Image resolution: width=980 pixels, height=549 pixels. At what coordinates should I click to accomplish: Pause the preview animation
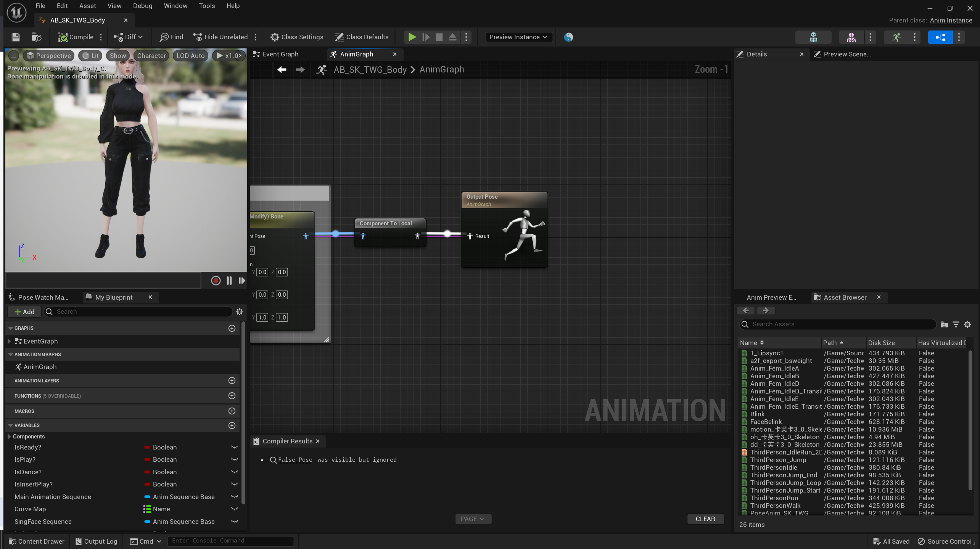229,281
